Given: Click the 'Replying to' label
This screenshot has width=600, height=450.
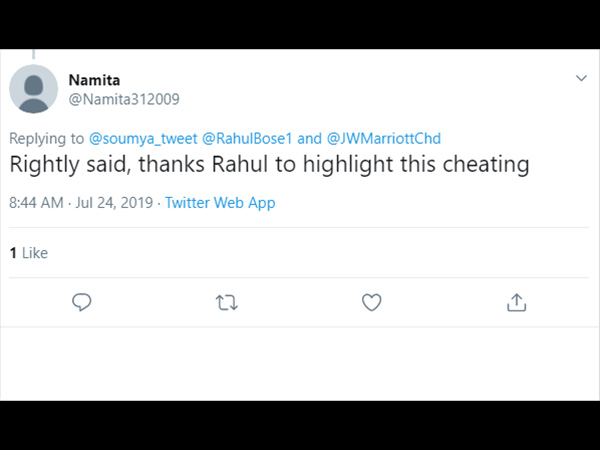Looking at the screenshot, I should coord(46,139).
